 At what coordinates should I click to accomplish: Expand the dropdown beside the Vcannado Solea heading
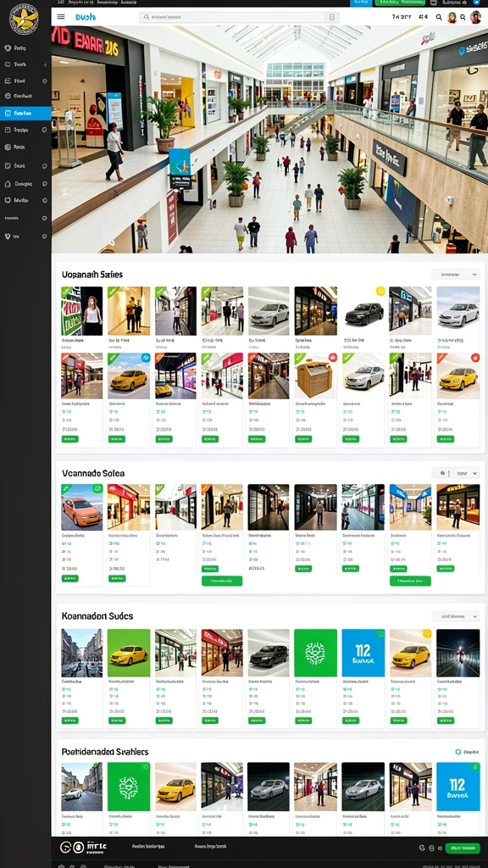click(x=468, y=473)
